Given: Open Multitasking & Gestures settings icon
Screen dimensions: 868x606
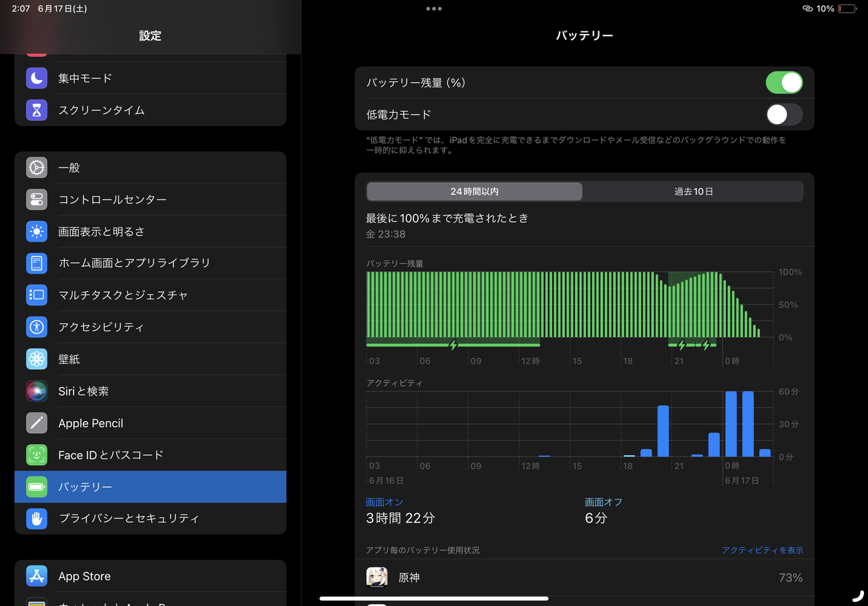Looking at the screenshot, I should click(36, 295).
